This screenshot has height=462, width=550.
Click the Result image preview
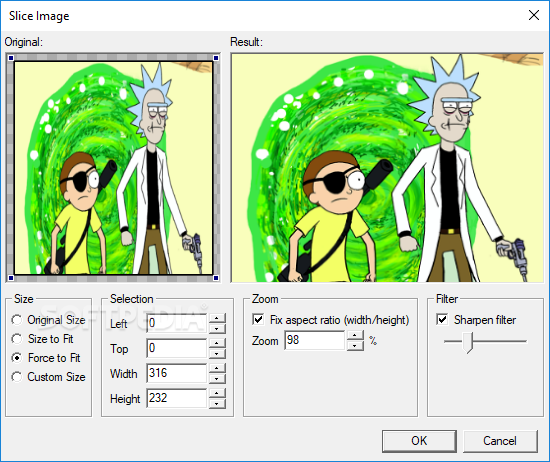387,168
